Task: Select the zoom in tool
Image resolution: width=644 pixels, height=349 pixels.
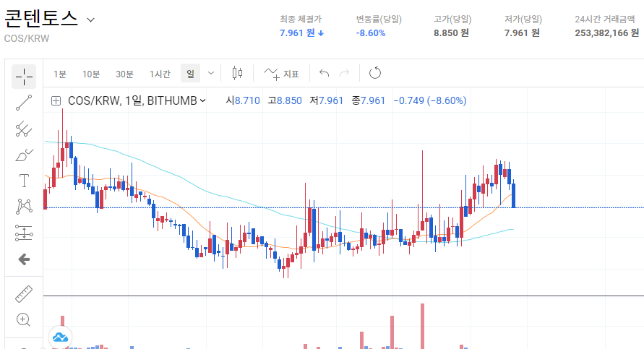Action: 23,319
